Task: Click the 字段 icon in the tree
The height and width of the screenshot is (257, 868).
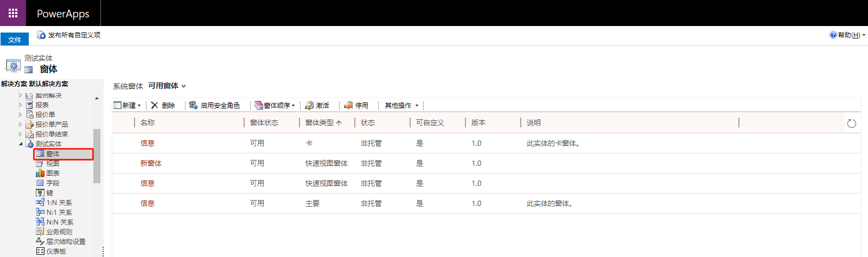Action: point(40,183)
